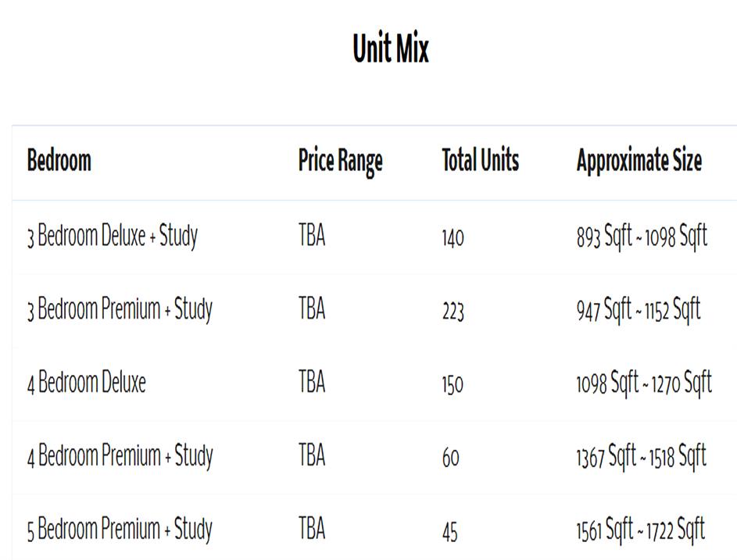Select the 3 Bedroom Deluxe + Study row label

coord(113,236)
